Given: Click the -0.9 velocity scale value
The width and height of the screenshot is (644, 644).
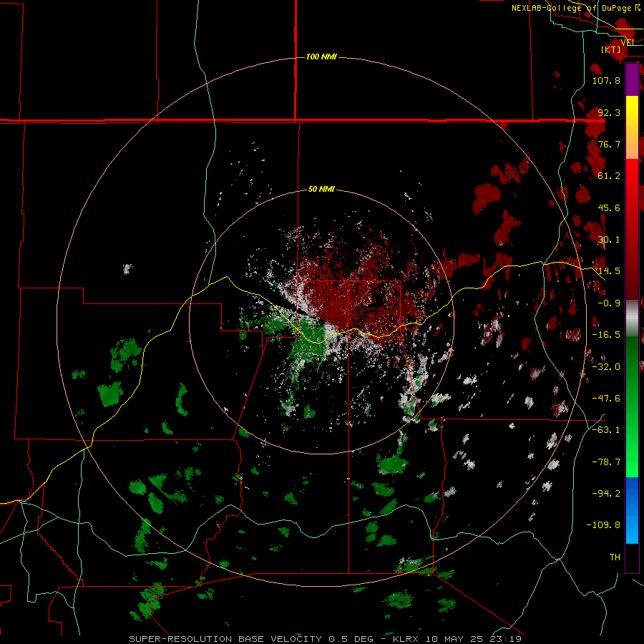Looking at the screenshot, I should click(609, 303).
